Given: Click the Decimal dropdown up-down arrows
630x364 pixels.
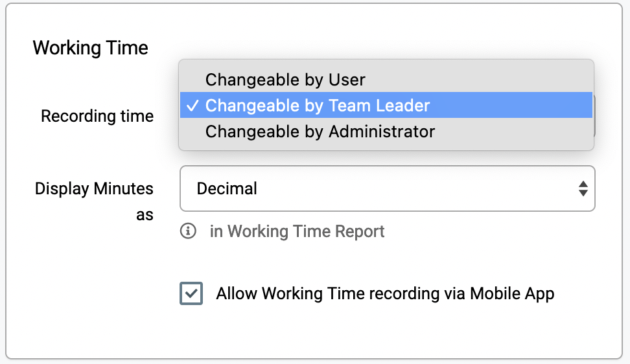Looking at the screenshot, I should (583, 188).
